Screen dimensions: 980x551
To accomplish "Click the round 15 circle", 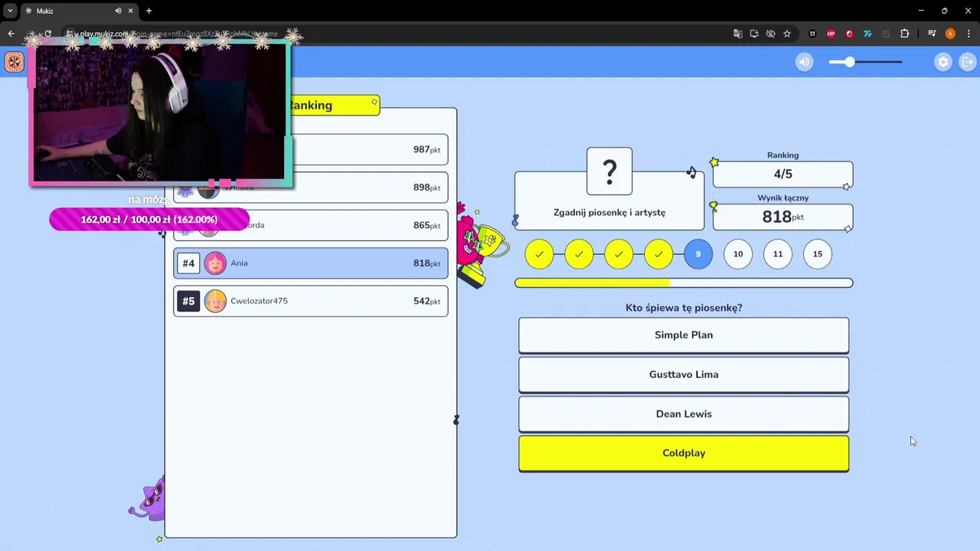I will [818, 254].
